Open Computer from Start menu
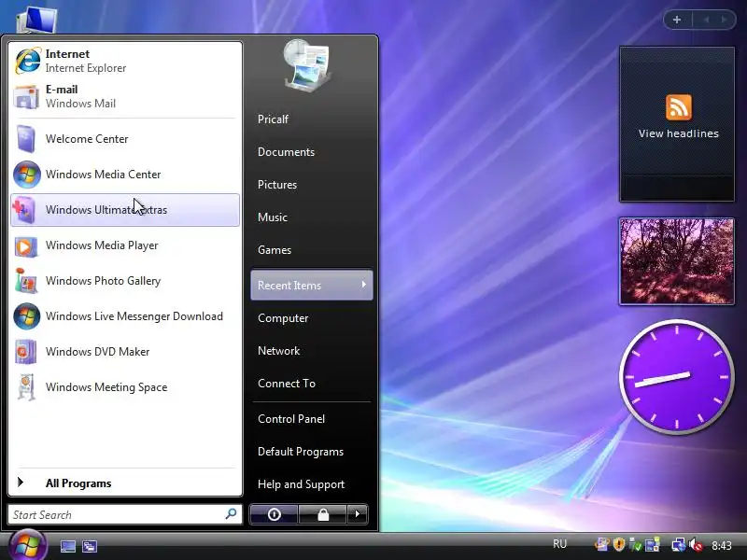The height and width of the screenshot is (560, 747). [x=283, y=318]
